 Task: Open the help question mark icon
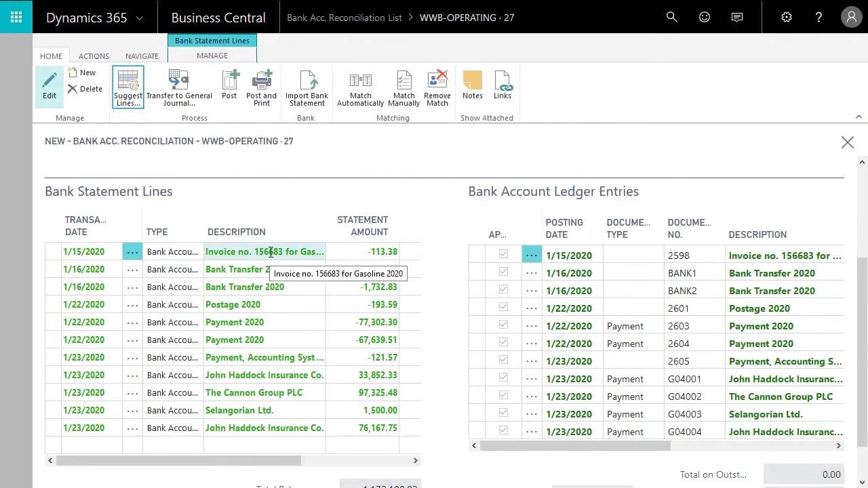click(818, 18)
